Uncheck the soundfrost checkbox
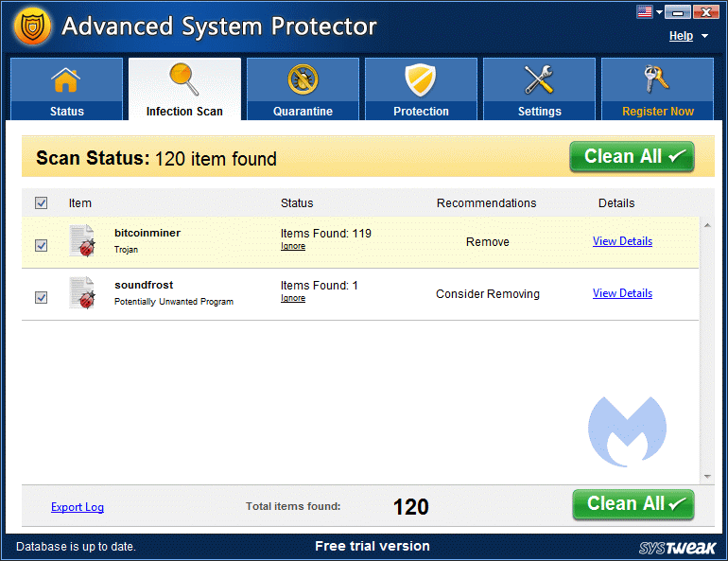This screenshot has height=561, width=728. (41, 297)
